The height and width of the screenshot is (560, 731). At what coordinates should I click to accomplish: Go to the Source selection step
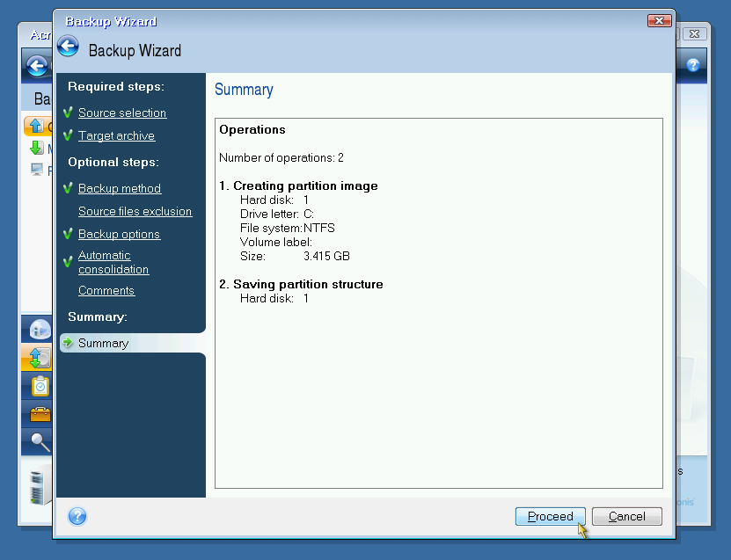pos(121,113)
